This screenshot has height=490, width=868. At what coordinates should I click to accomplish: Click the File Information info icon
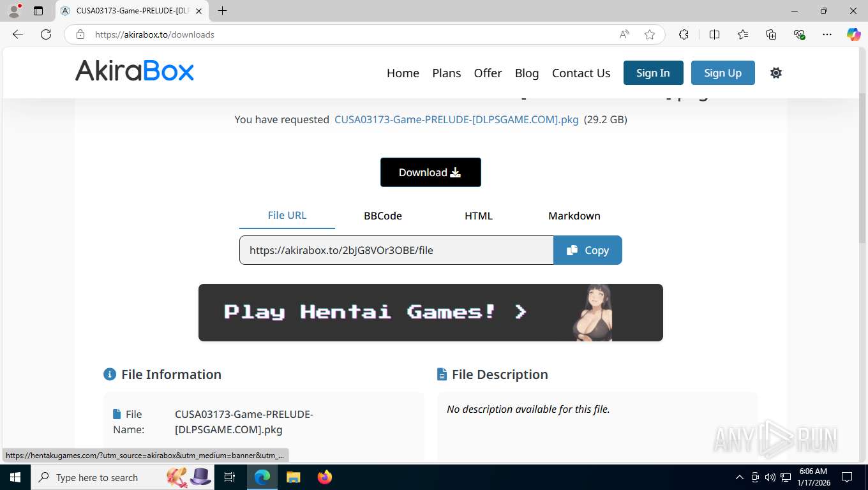click(x=110, y=375)
